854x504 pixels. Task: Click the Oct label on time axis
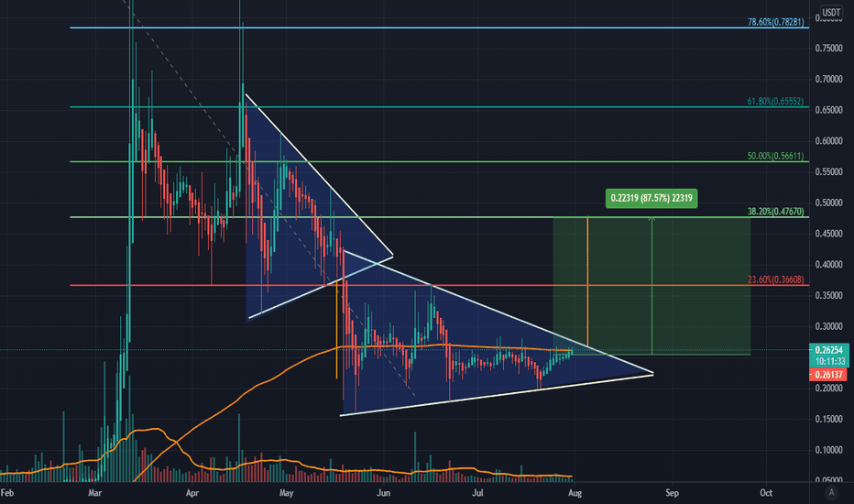point(766,493)
